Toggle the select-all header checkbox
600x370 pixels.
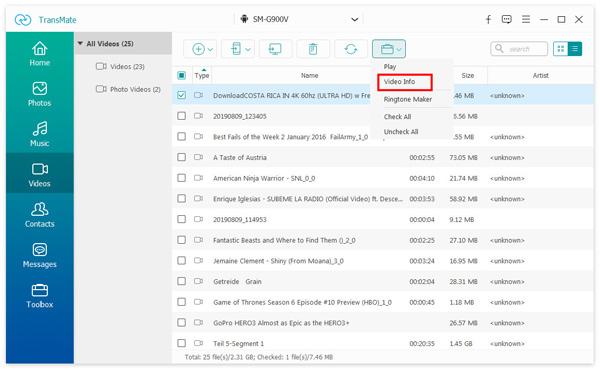pos(181,75)
